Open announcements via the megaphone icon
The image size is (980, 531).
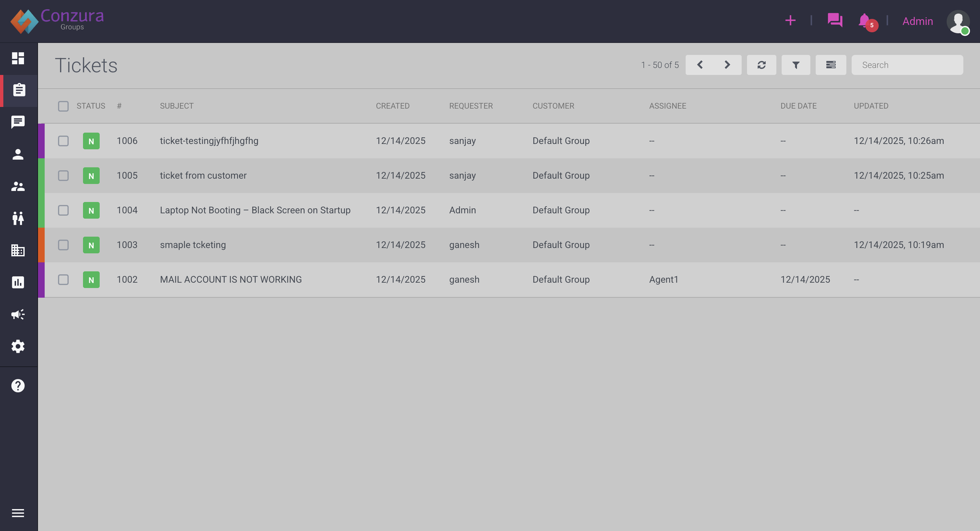coord(18,315)
